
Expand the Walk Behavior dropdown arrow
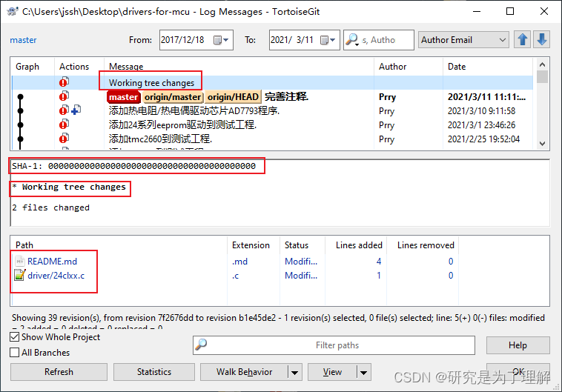click(294, 372)
